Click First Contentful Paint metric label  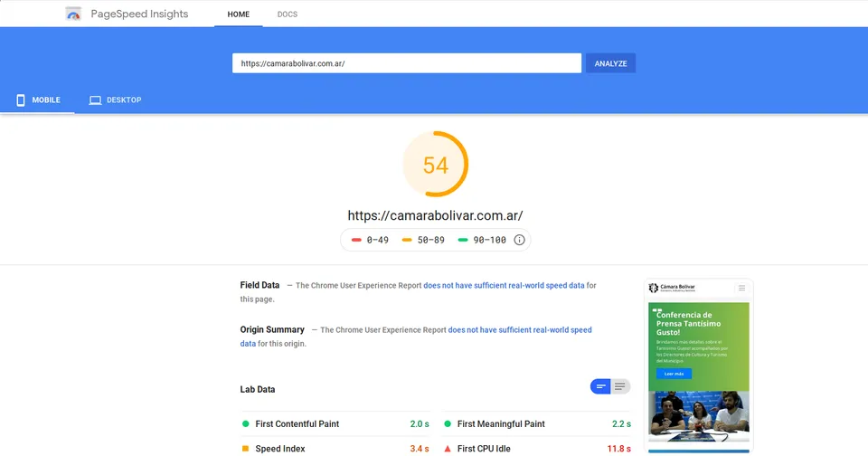click(297, 423)
